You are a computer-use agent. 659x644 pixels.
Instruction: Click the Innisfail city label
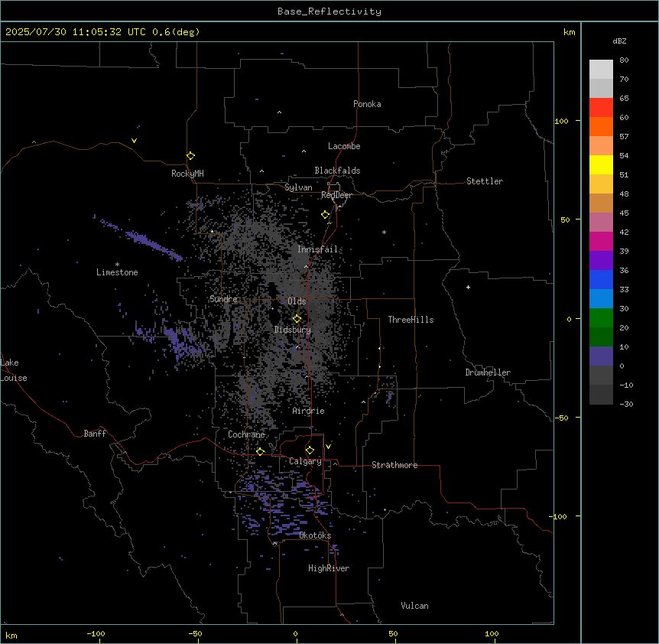pos(318,249)
